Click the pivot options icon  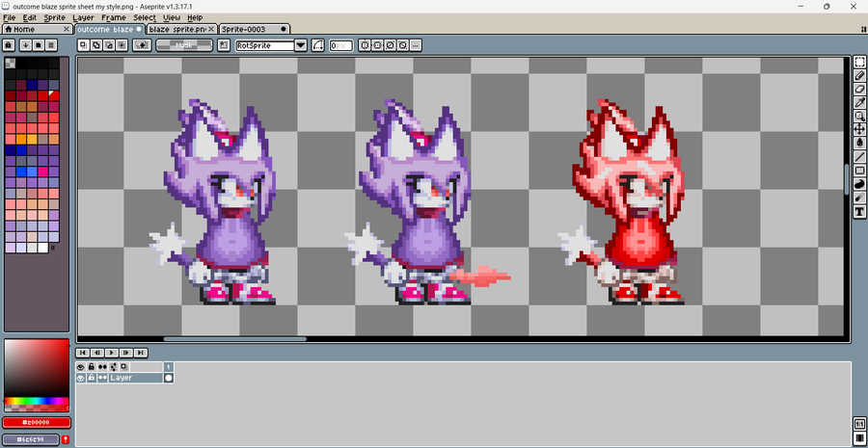click(x=224, y=45)
